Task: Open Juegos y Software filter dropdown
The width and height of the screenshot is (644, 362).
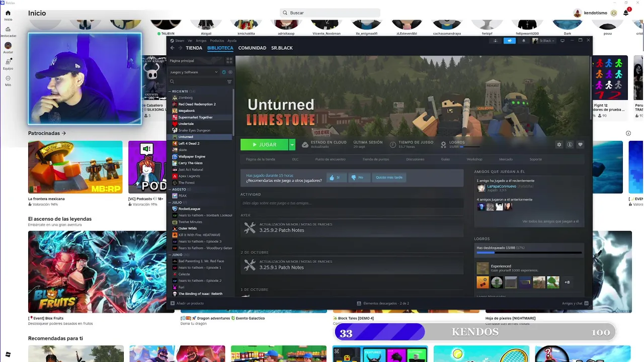Action: click(194, 72)
